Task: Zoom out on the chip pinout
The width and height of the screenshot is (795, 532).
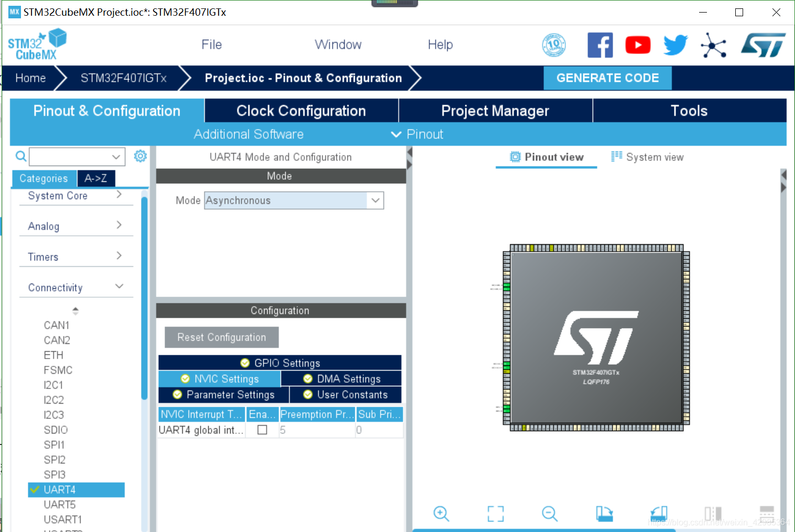Action: tap(550, 514)
